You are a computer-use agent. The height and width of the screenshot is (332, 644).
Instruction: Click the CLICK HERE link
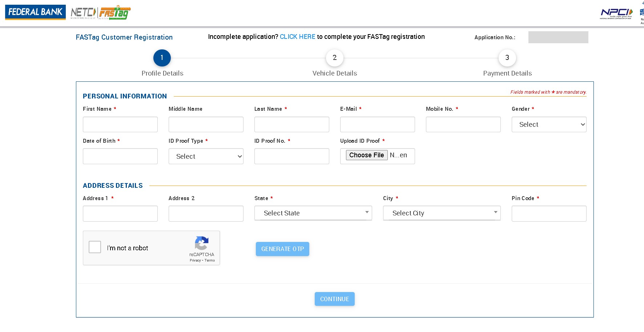coord(297,37)
